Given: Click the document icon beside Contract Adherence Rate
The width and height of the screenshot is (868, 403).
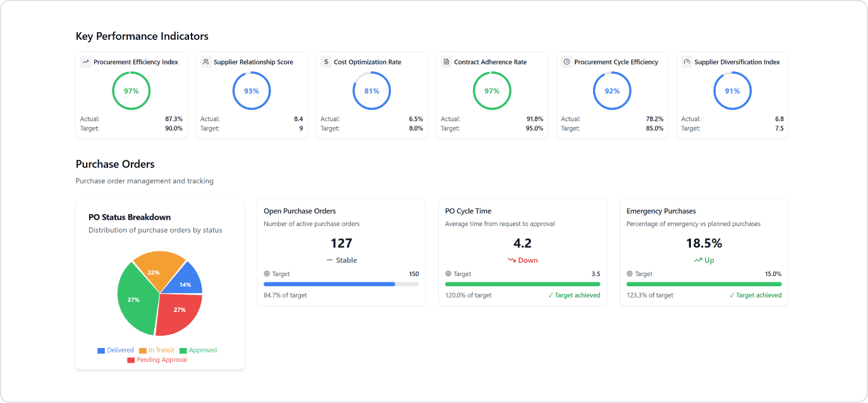Looking at the screenshot, I should (x=446, y=62).
